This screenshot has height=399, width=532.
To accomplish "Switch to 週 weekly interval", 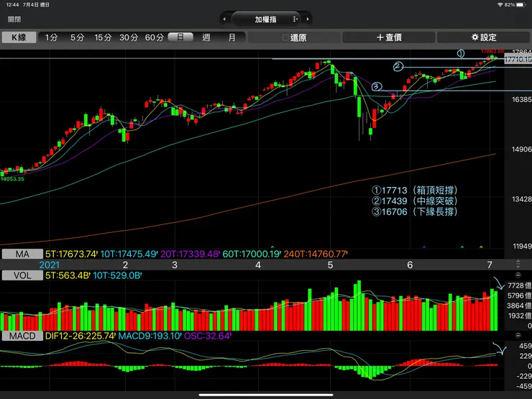I will click(x=206, y=37).
